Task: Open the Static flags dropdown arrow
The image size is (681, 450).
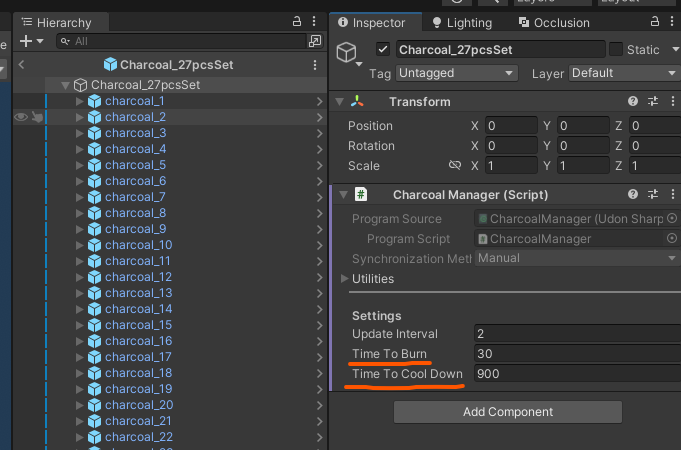Action: 675,49
